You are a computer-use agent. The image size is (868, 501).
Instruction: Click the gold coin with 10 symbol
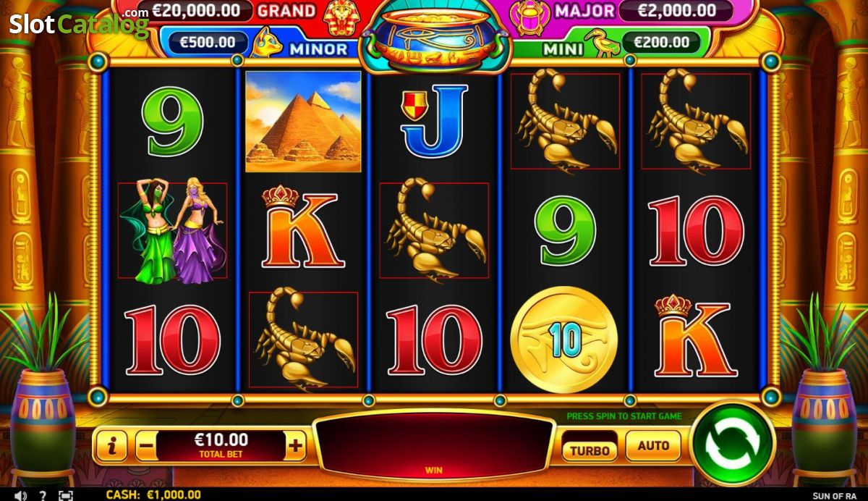(563, 340)
